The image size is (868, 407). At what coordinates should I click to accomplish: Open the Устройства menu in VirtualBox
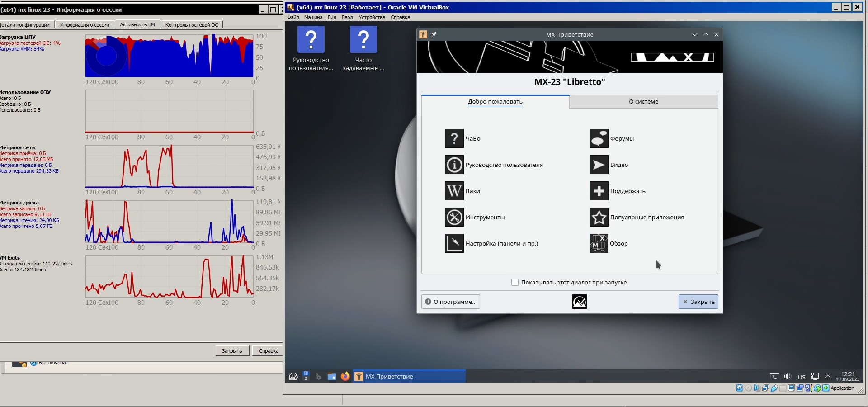click(372, 17)
